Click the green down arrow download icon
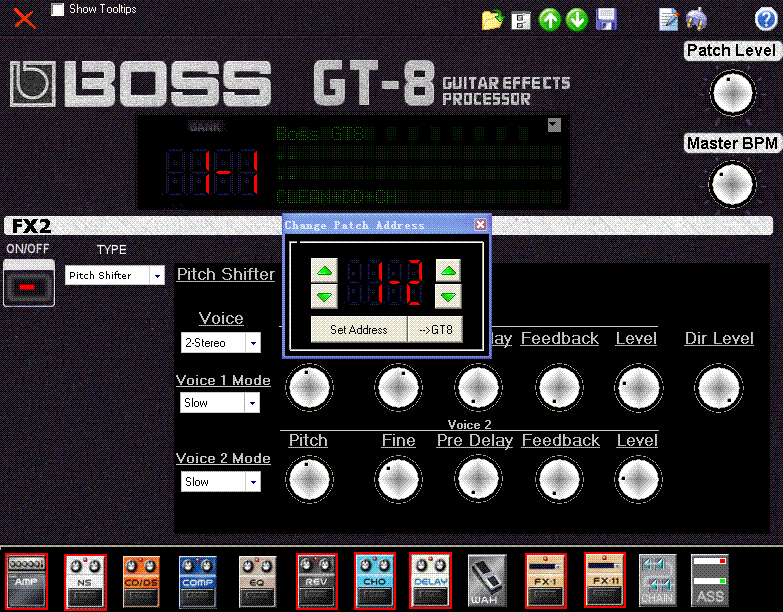Screen dimensions: 783x612 [x=577, y=20]
